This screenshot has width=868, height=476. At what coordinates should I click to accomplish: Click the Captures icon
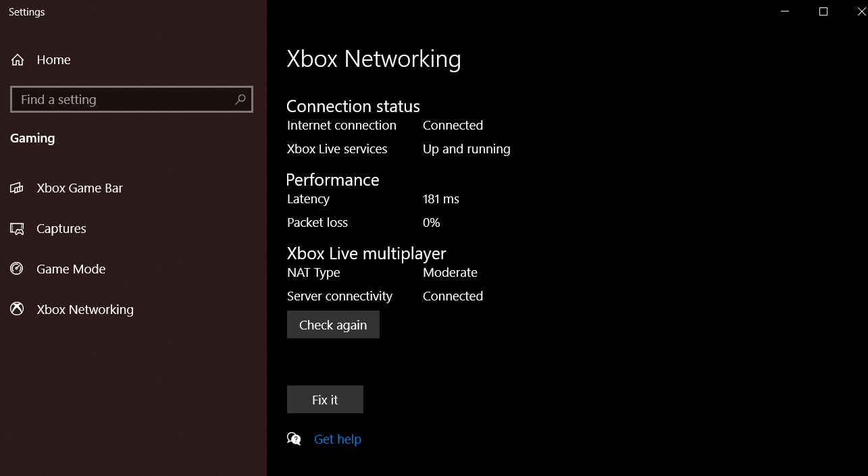(x=17, y=229)
